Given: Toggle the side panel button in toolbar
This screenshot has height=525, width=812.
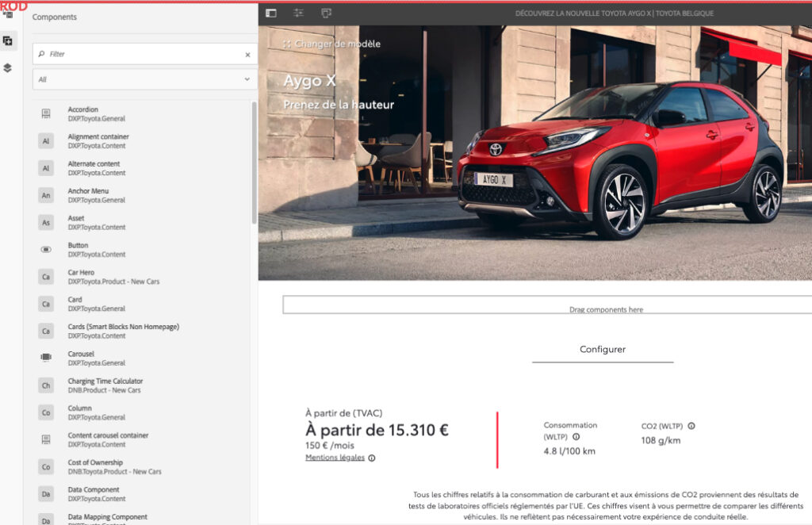Looking at the screenshot, I should tap(271, 13).
